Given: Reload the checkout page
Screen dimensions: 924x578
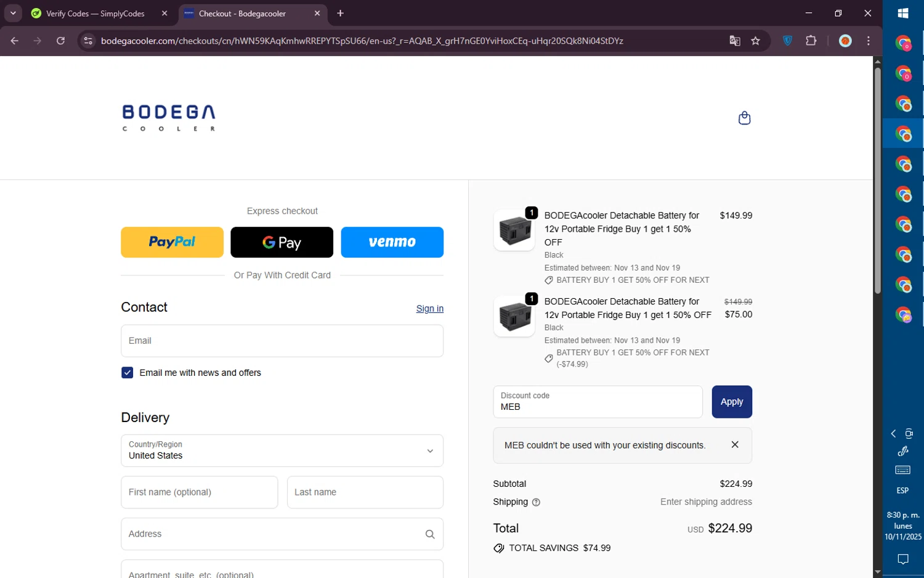Looking at the screenshot, I should (x=60, y=41).
